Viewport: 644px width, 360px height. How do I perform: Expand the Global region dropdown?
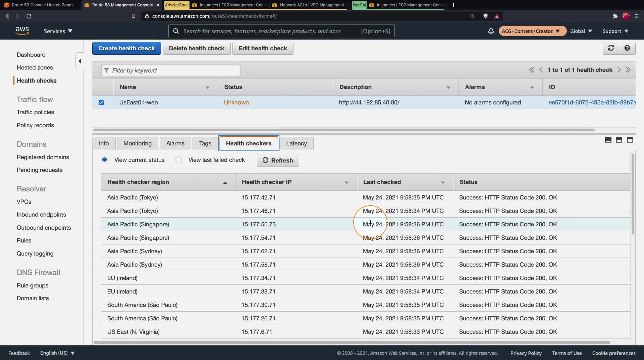[x=581, y=31]
